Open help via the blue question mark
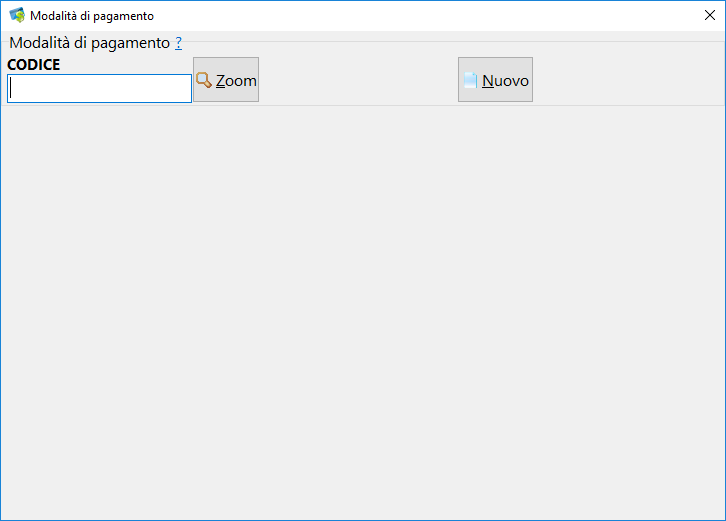Screen dimensions: 726x521 [178, 43]
